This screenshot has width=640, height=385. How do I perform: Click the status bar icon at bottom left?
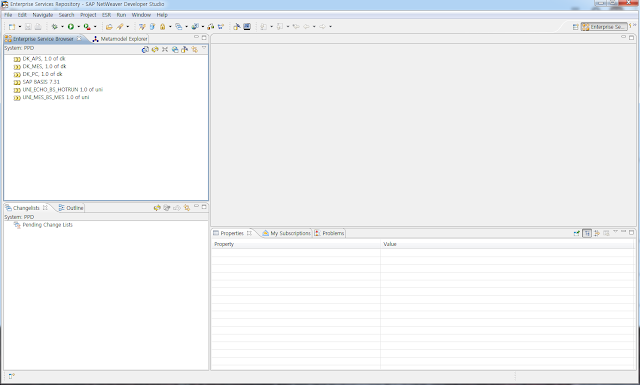[x=11, y=376]
